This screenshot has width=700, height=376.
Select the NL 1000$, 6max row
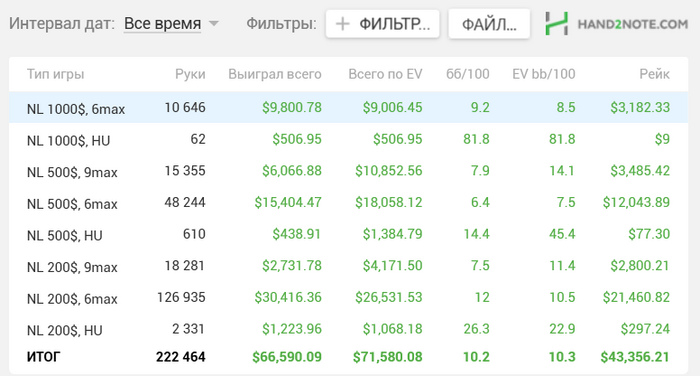click(x=348, y=108)
